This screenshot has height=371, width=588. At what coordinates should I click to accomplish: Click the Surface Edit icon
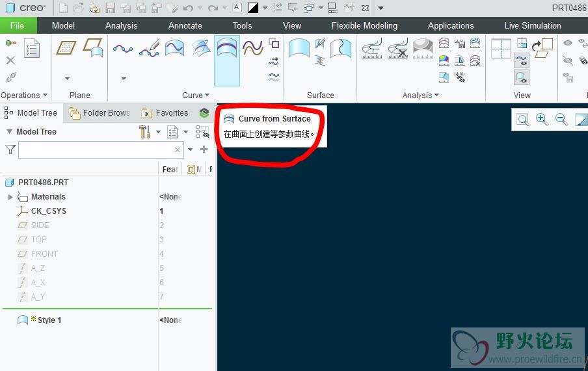(x=320, y=44)
